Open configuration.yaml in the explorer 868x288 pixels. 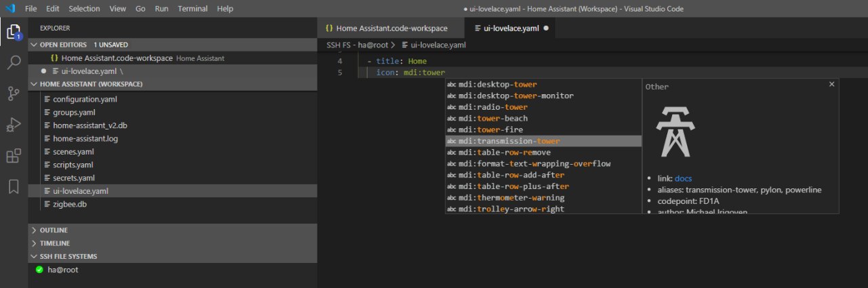(85, 100)
